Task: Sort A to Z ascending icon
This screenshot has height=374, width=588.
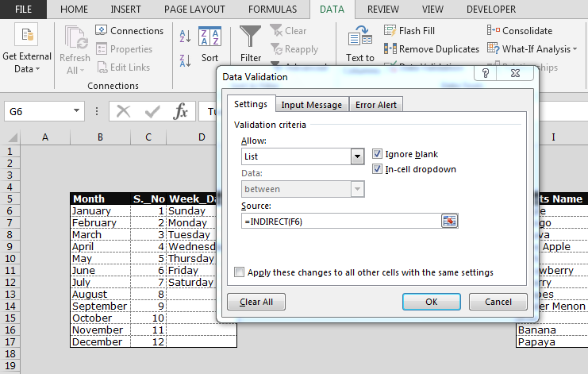Action: point(185,36)
